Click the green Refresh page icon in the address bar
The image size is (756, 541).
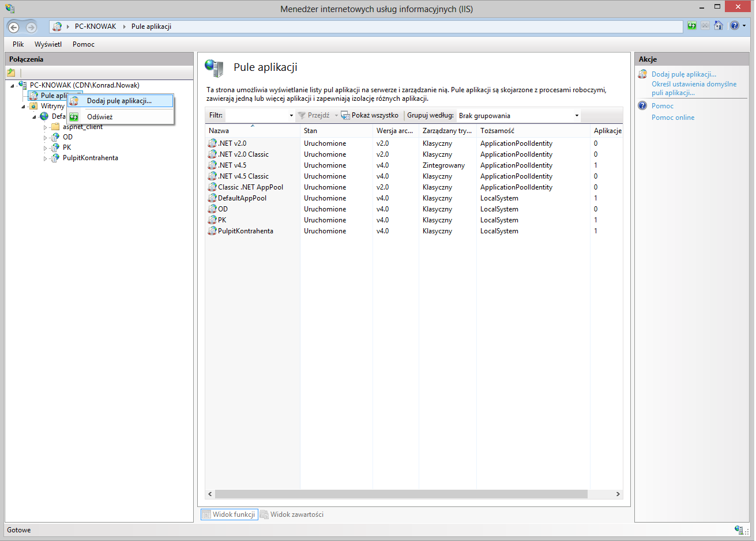(x=692, y=26)
